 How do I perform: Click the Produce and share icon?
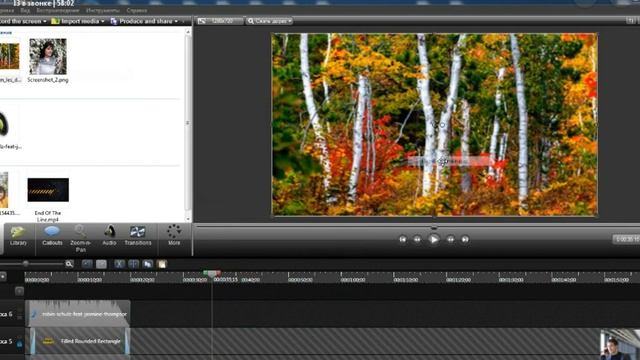(114, 21)
